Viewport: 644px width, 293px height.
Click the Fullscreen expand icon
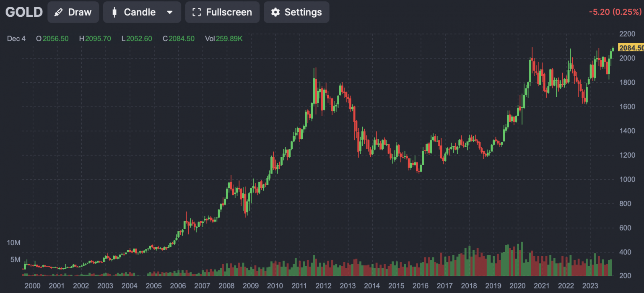(196, 13)
